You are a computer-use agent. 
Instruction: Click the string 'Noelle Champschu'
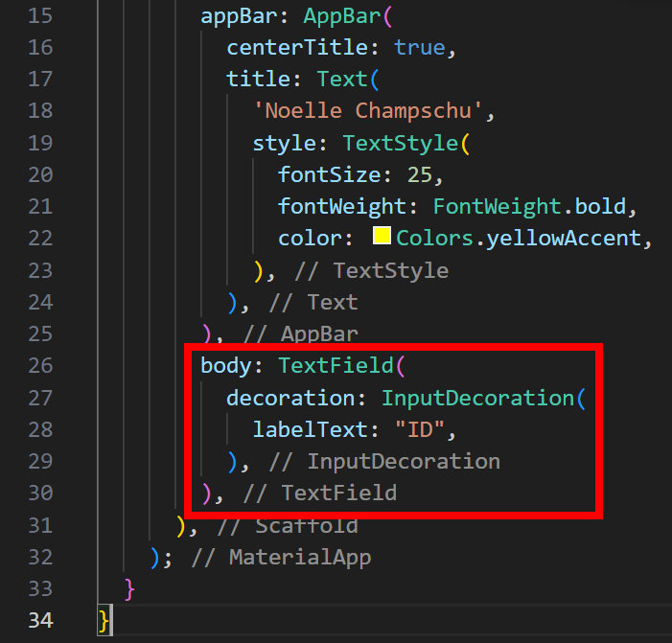[368, 111]
